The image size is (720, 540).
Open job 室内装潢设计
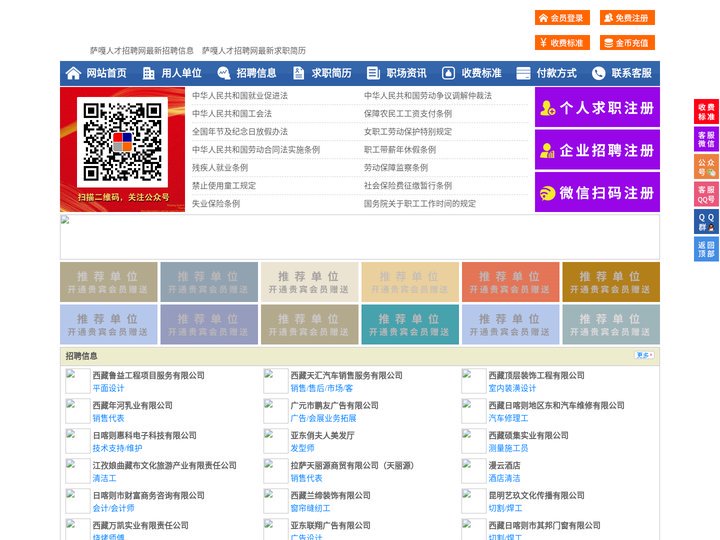point(512,388)
